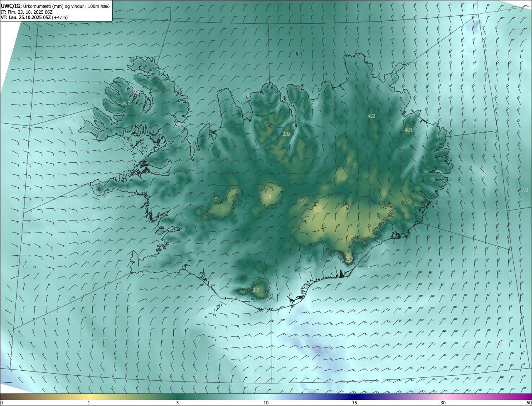
Task: Click the 4.9 value on the map
Action: (x=127, y=103)
